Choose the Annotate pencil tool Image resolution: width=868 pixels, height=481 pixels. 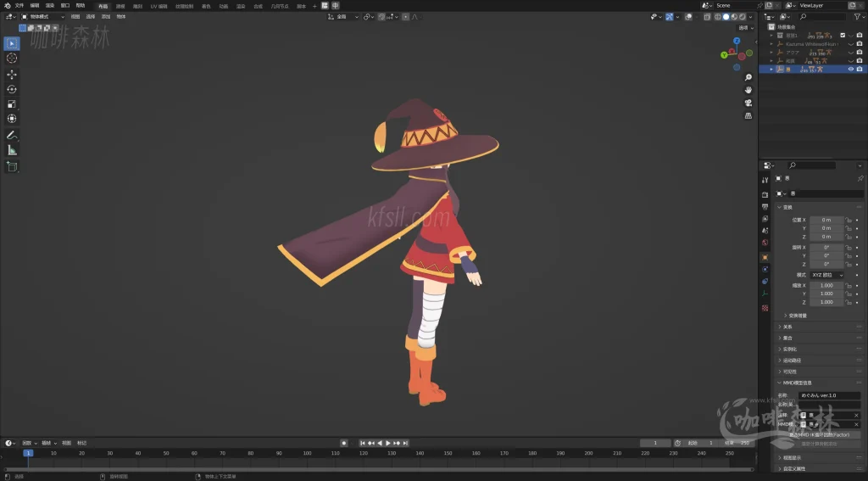[12, 136]
